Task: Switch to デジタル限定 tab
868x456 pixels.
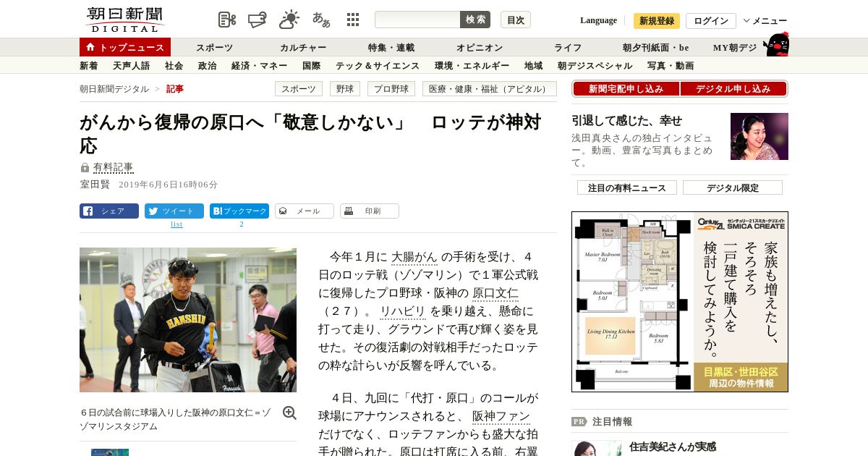Action: [x=733, y=187]
